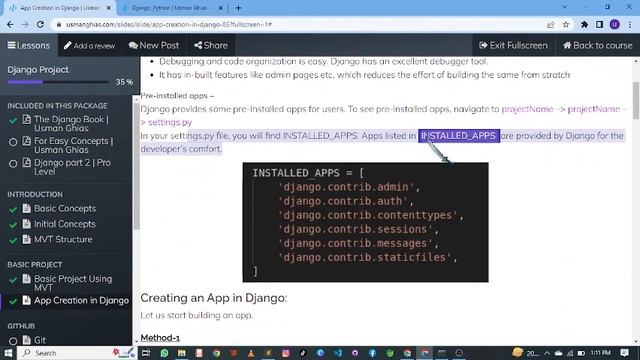Open New Post

(x=154, y=45)
